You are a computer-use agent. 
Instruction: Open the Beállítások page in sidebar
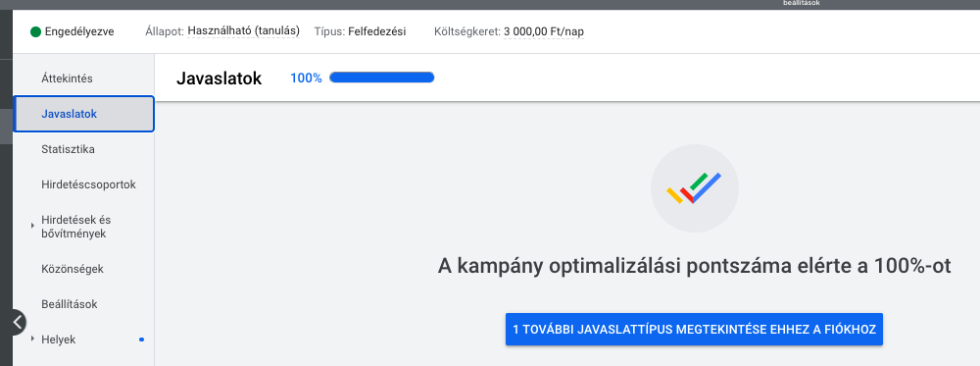(x=70, y=305)
